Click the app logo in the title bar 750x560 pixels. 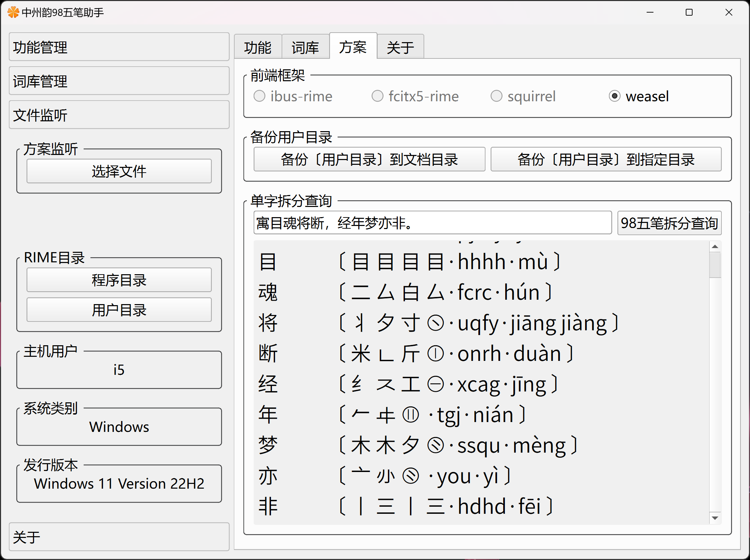[x=13, y=12]
